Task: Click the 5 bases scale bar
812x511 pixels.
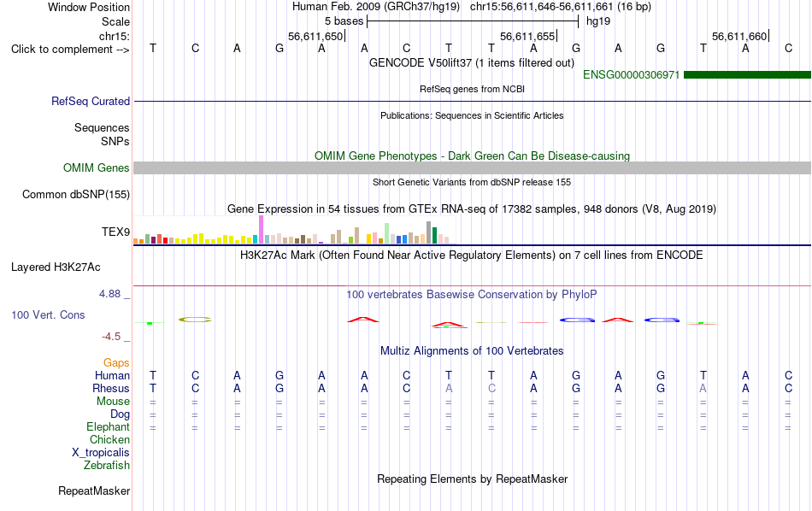Action: click(473, 21)
